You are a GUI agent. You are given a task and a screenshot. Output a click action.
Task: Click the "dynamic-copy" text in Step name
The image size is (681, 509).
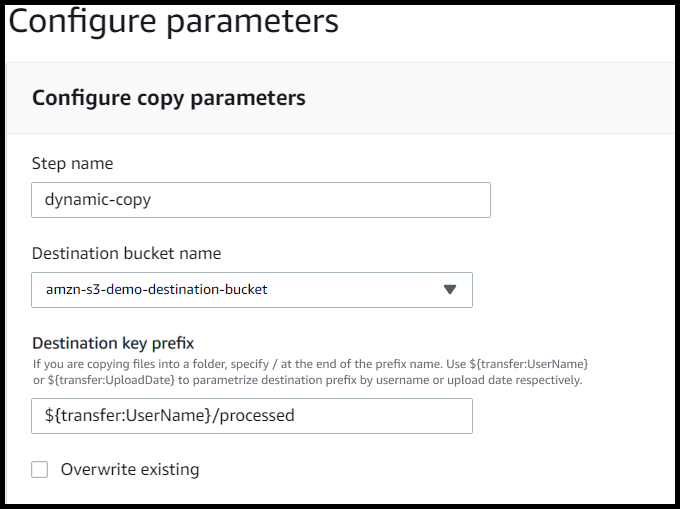pyautogui.click(x=98, y=200)
